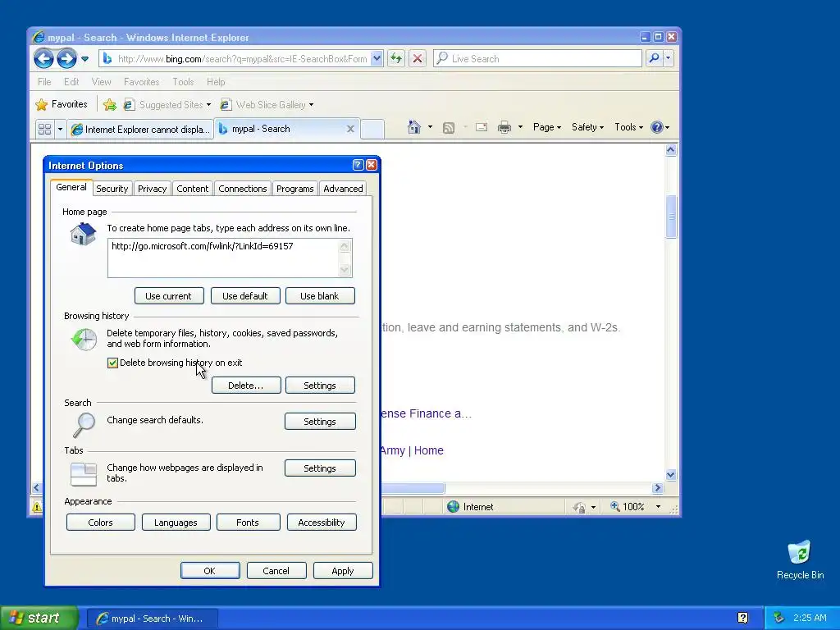Viewport: 840px width, 630px height.
Task: Click the RSS feeds icon
Action: pyautogui.click(x=449, y=127)
